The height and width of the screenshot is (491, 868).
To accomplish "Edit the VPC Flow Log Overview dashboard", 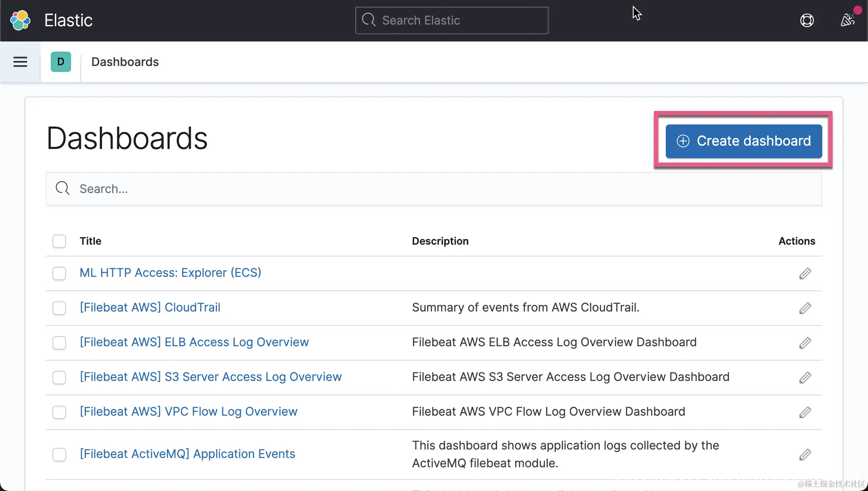I will pos(805,412).
